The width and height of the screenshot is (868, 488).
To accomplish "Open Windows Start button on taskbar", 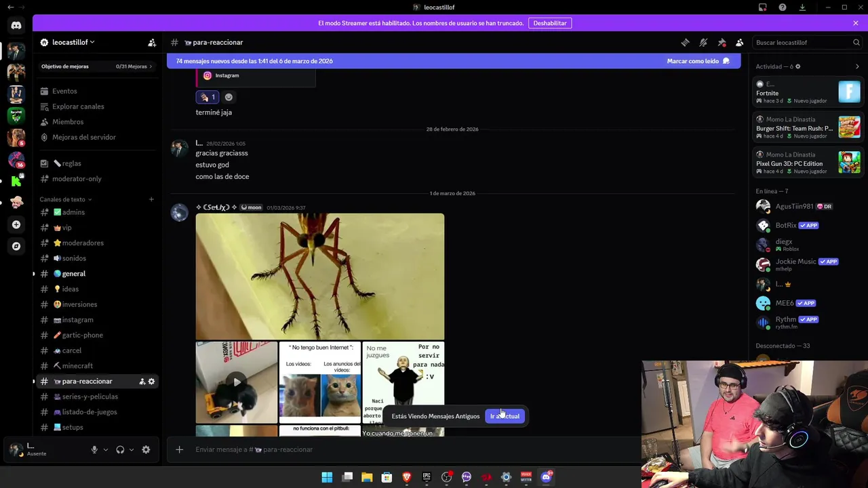I will point(327,477).
